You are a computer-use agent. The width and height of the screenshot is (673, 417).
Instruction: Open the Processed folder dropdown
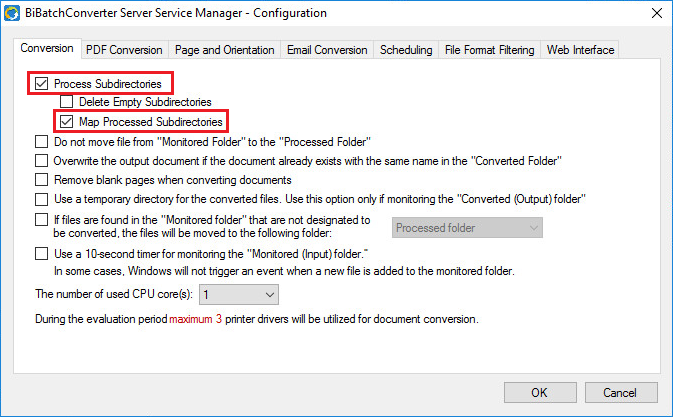[x=467, y=228]
